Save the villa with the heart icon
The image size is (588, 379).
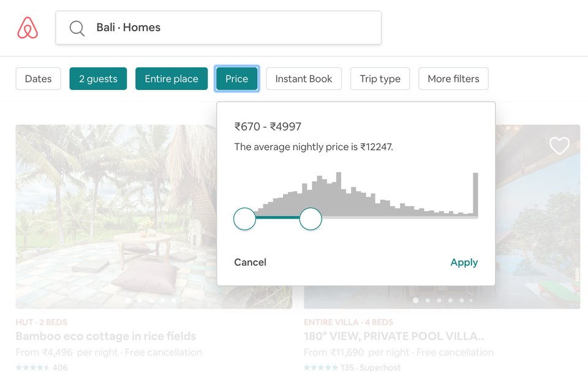(559, 146)
